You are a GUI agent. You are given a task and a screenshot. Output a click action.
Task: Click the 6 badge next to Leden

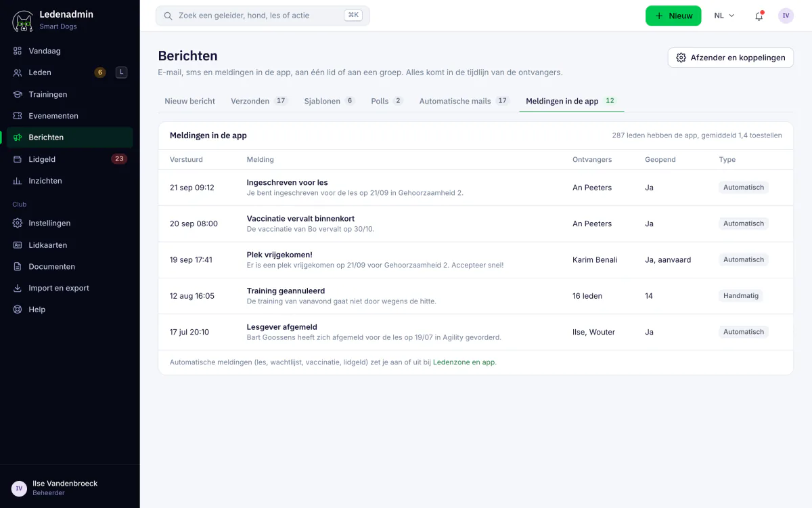[100, 72]
